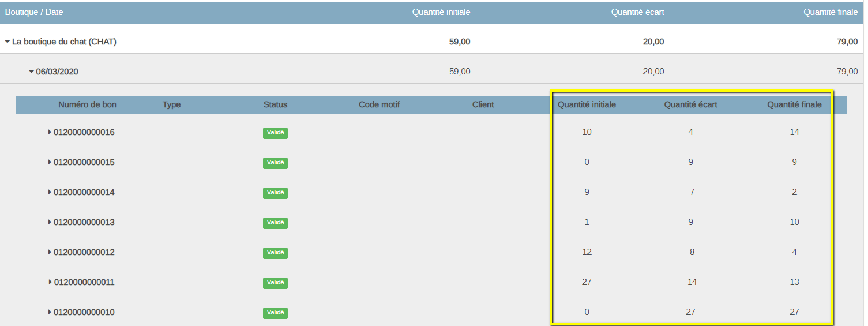Select voucher number 0120000000012 text
The width and height of the screenshot is (868, 326).
pos(84,252)
